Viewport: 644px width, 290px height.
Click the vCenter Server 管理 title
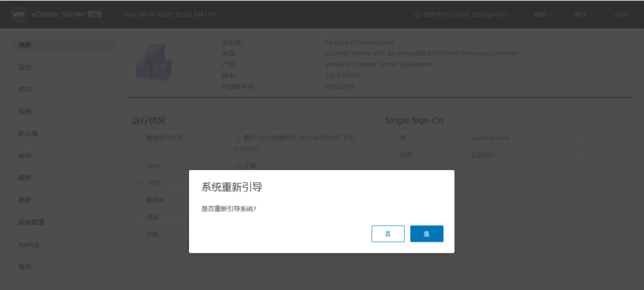[67, 14]
